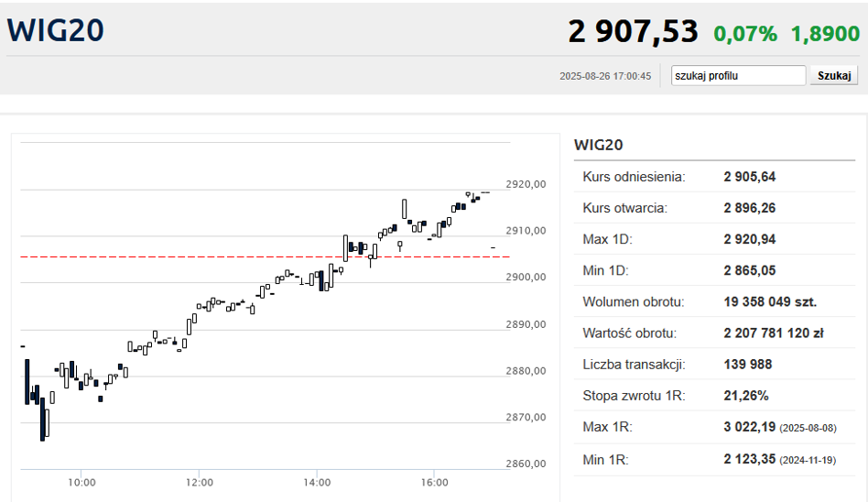868x502 pixels.
Task: Click the large WIG20 page title
Action: 56,30
